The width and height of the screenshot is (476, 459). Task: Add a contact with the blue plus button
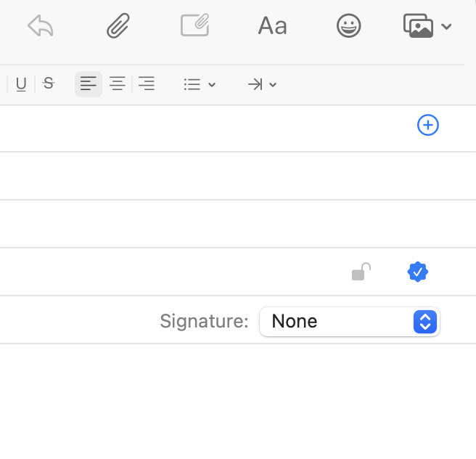(x=427, y=125)
